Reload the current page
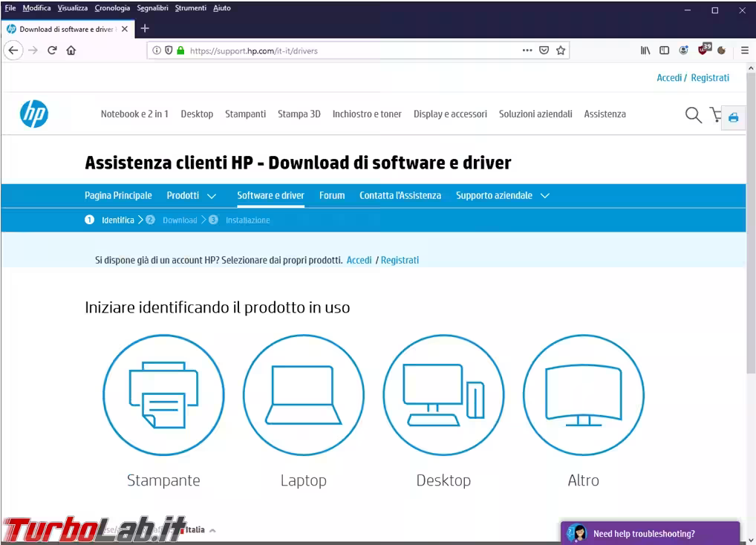Viewport: 756px width, 545px height. (x=52, y=50)
